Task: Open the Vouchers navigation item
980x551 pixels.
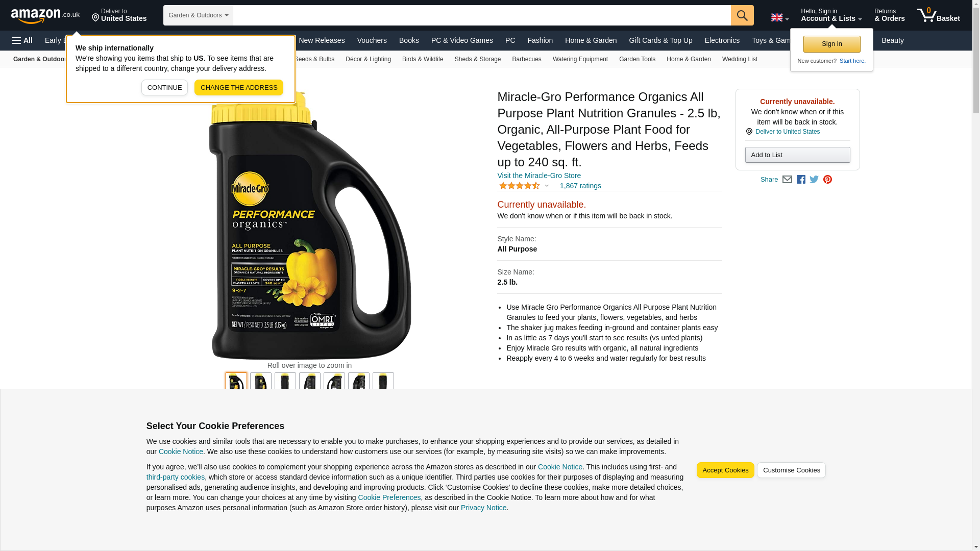Action: [x=372, y=40]
